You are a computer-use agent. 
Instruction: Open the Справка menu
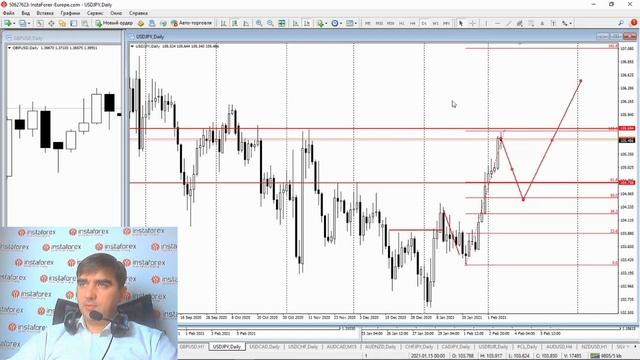point(138,13)
